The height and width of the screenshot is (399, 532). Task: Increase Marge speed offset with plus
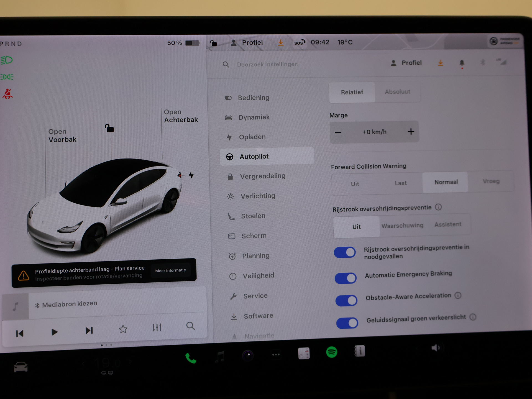click(411, 131)
